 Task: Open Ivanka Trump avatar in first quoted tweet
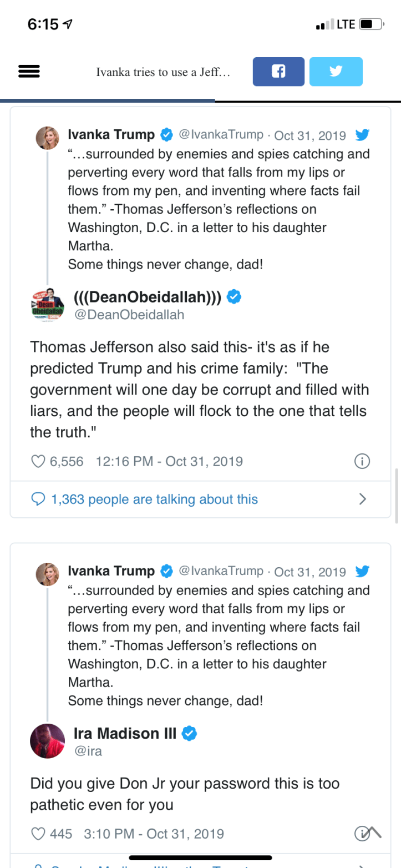[48, 138]
